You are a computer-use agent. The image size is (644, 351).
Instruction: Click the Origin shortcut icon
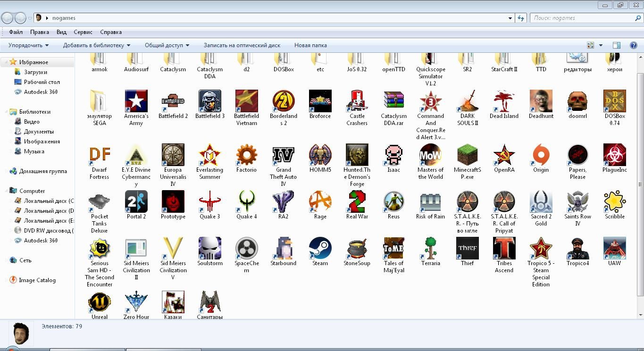[x=541, y=155]
